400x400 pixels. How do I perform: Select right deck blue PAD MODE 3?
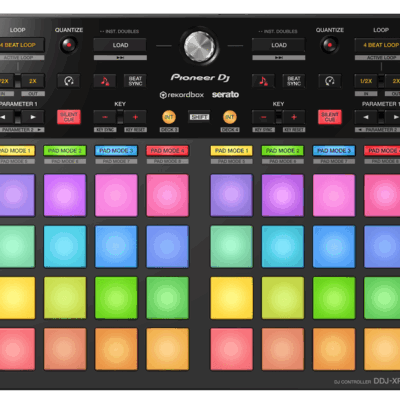click(x=334, y=151)
